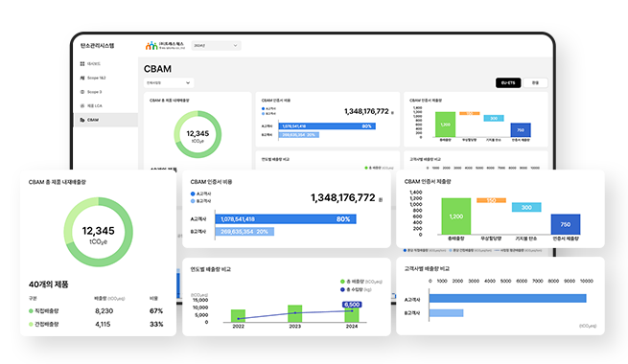
Task: Click the colorful company logo in the header
Action: (151, 46)
